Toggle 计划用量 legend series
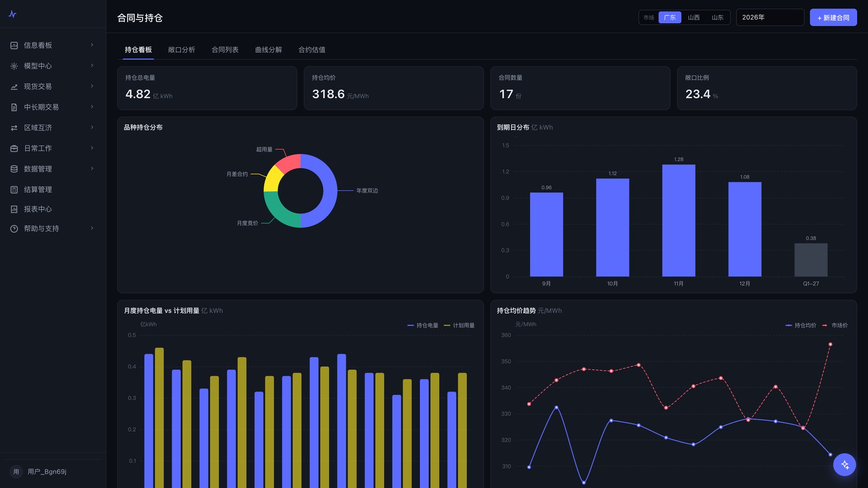This screenshot has height=488, width=868. (x=459, y=325)
